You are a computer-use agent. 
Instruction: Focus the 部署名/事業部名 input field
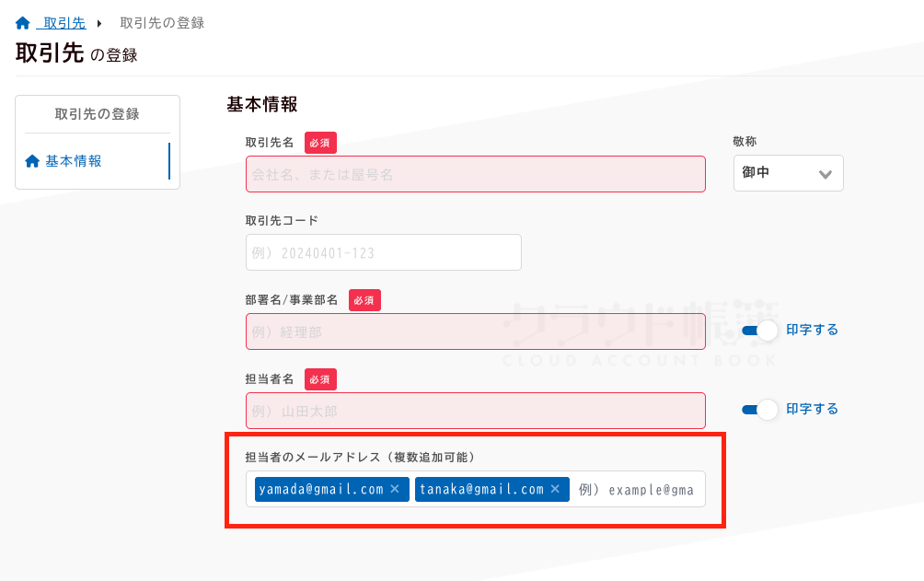coord(475,331)
